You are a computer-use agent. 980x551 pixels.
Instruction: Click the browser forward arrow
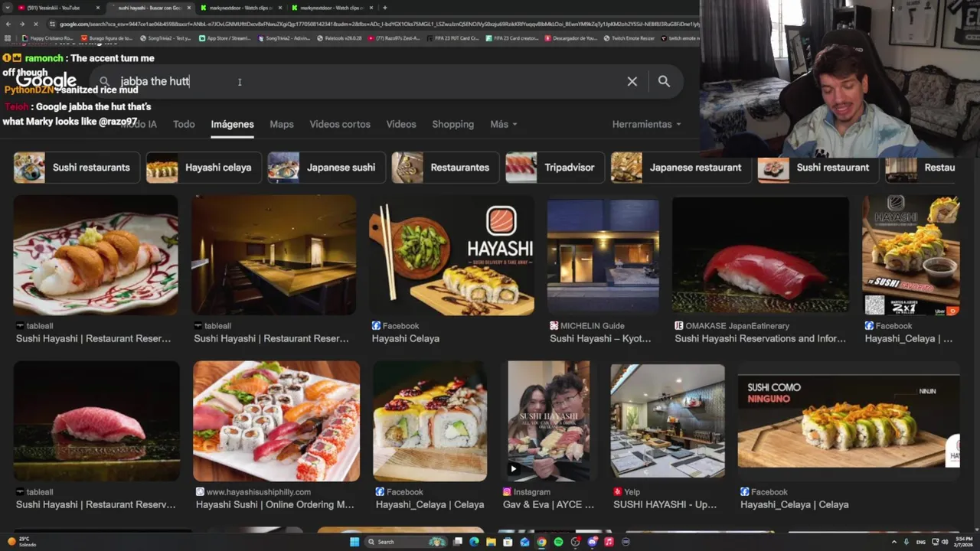pos(22,24)
